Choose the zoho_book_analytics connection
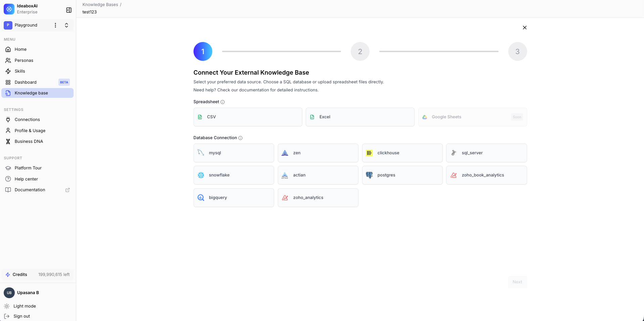 pos(486,175)
